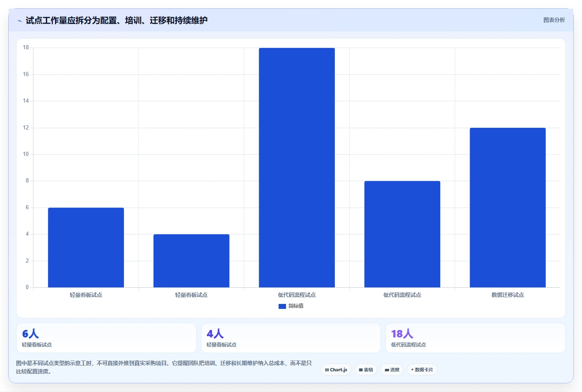Click the 图表分析 label in the header
582x392 pixels.
(554, 20)
